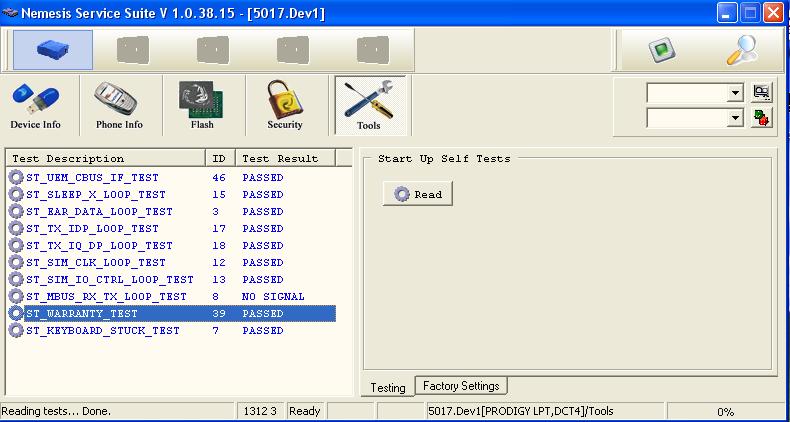Click the Ready status bar cell

pyautogui.click(x=305, y=411)
